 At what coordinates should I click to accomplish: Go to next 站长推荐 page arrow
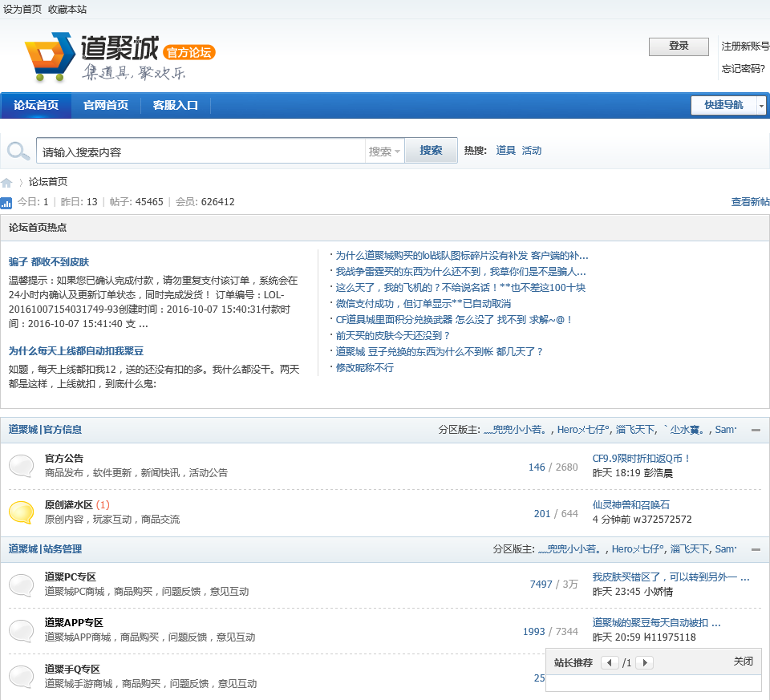click(645, 662)
